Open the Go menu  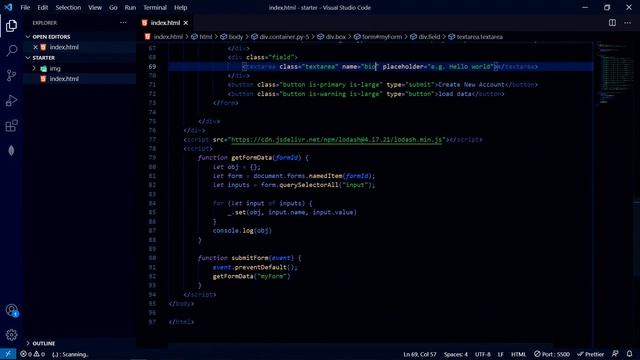coord(113,7)
